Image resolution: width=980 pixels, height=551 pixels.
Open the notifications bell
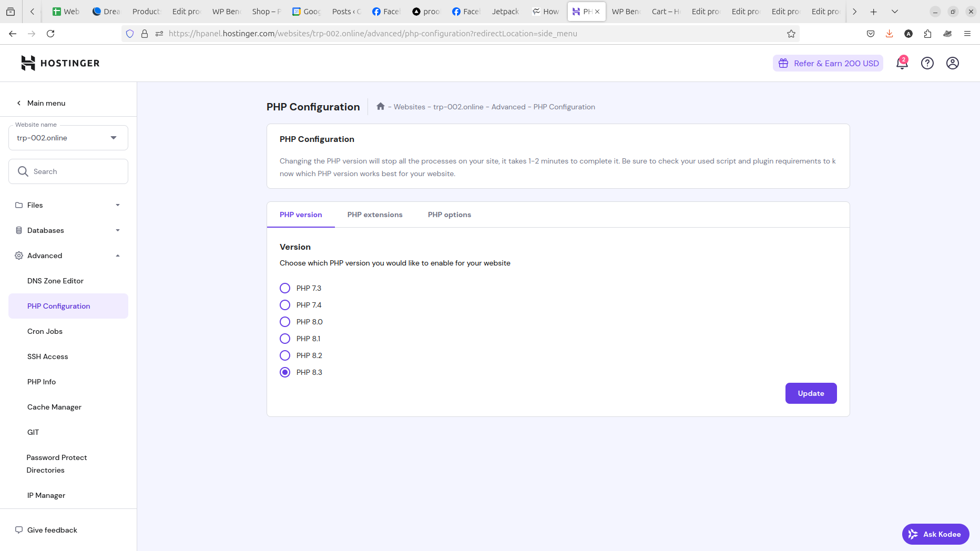902,63
